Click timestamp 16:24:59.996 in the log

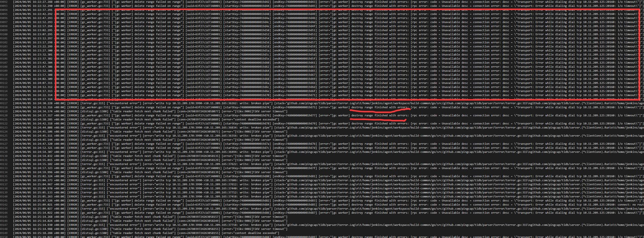[x=43, y=172]
